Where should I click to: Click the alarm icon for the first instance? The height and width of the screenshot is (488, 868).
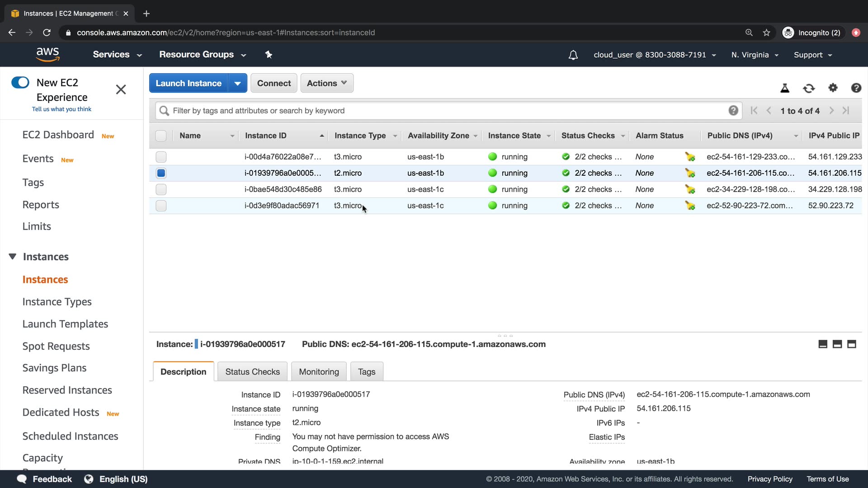tap(690, 157)
